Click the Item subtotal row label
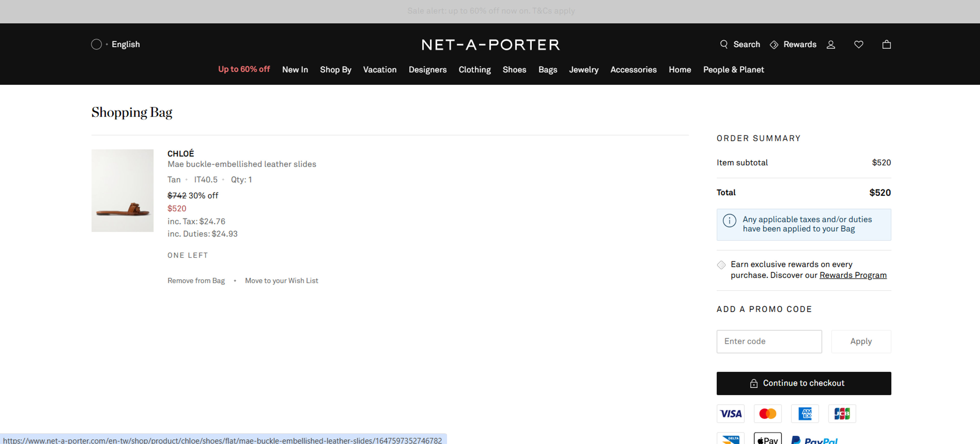Image resolution: width=980 pixels, height=444 pixels. [742, 163]
